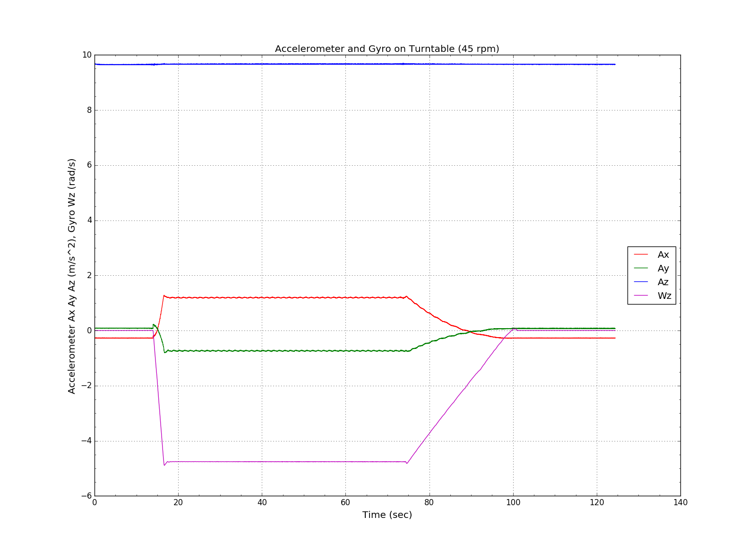This screenshot has height=551, width=756.
Task: Select the "Az" legend label
Action: click(663, 282)
